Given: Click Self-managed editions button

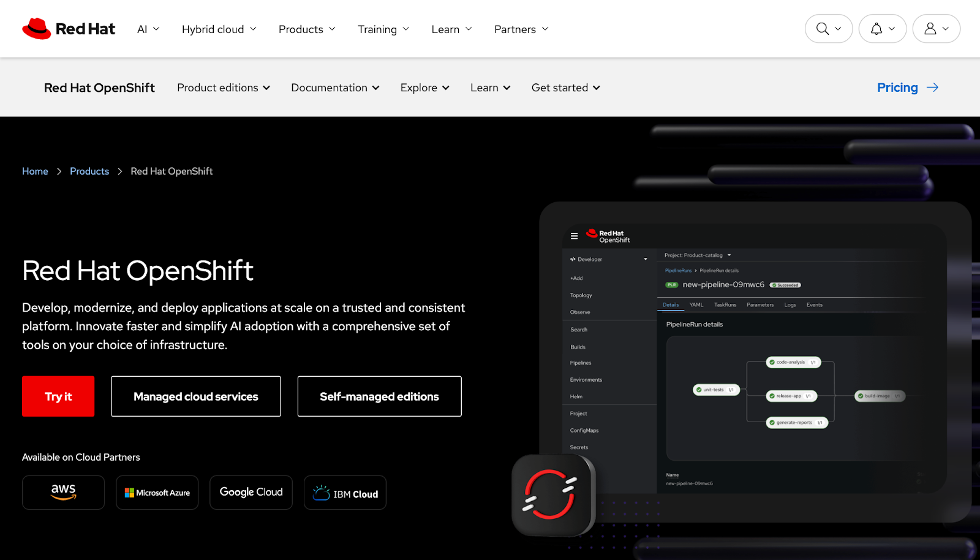Looking at the screenshot, I should pyautogui.click(x=380, y=396).
